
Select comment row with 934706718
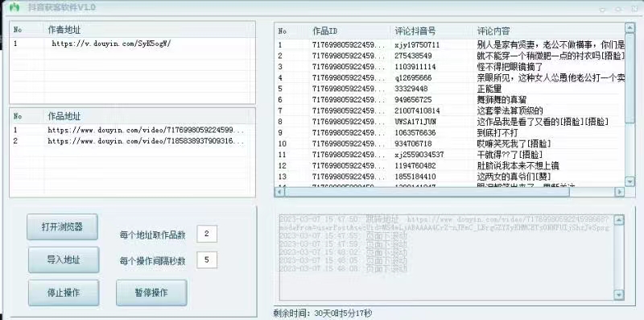[x=450, y=143]
